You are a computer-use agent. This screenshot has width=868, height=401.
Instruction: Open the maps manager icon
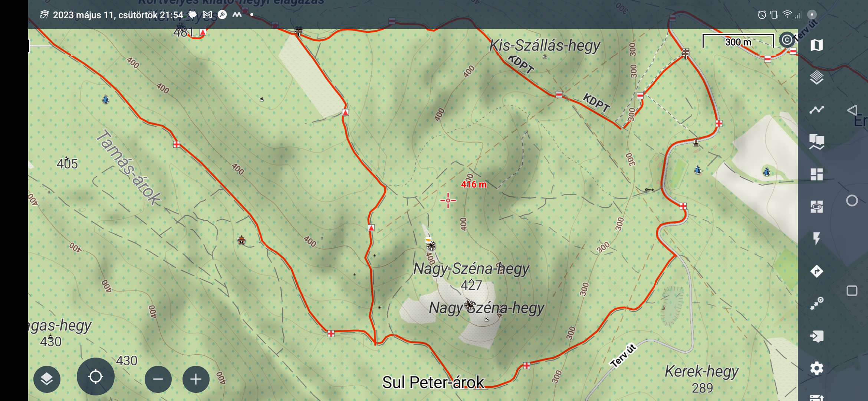pos(816,45)
